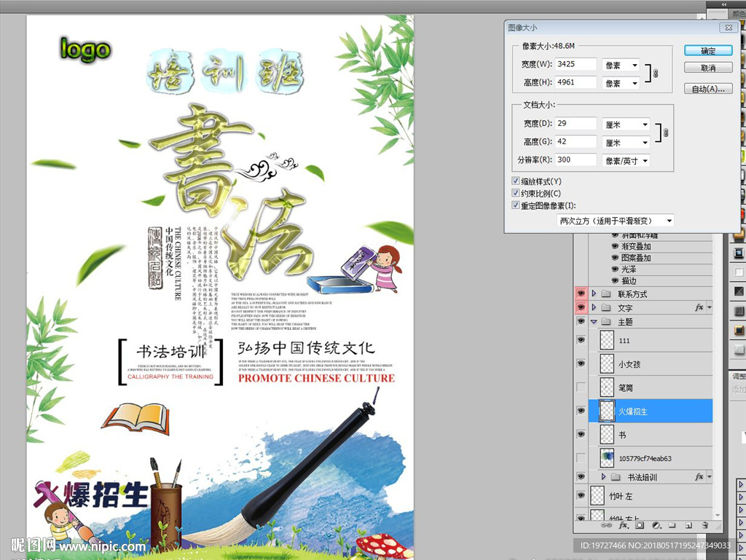This screenshot has width=746, height=560.
Task: Hide the 联系方式 layer group
Action: click(x=580, y=293)
